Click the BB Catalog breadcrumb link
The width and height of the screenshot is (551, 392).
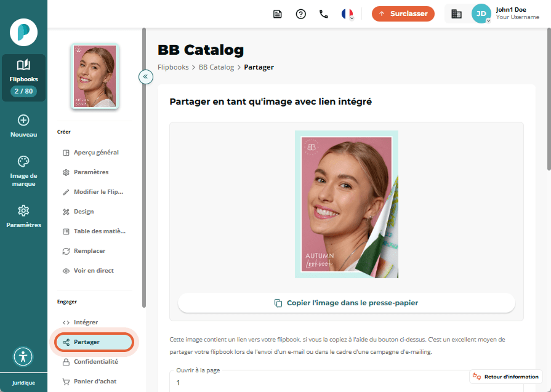[x=216, y=67]
